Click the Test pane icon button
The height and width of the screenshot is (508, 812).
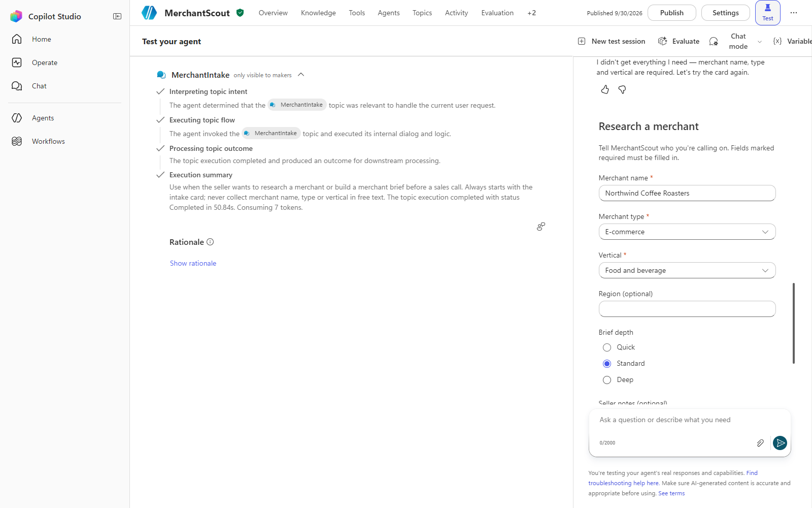coord(768,13)
